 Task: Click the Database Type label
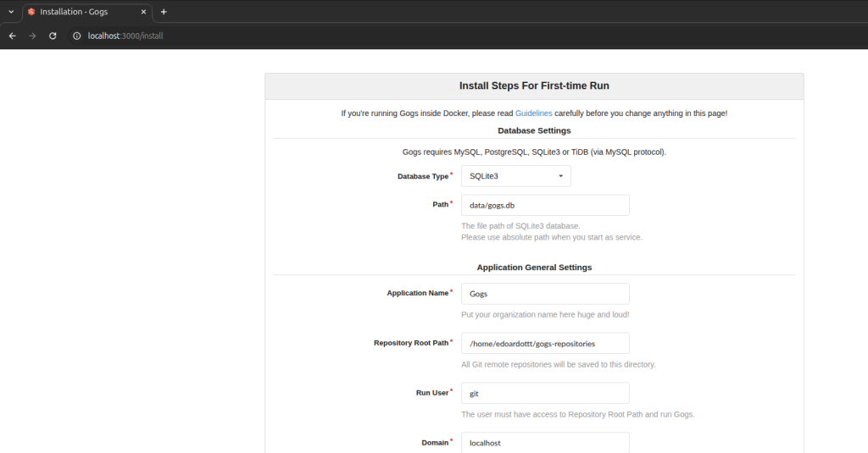[423, 176]
